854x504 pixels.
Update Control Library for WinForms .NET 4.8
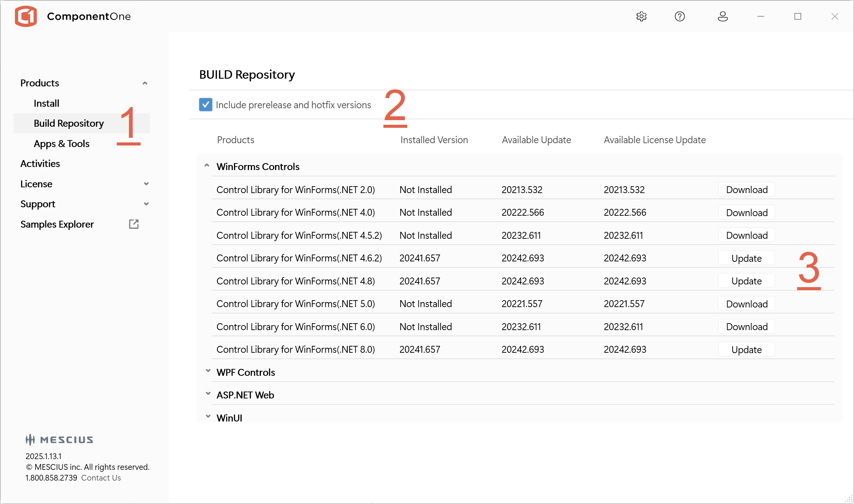(746, 281)
